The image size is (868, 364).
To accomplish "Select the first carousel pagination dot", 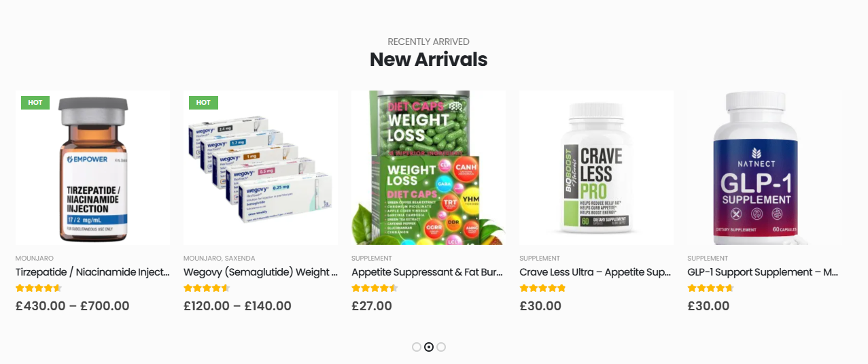I will 417,347.
